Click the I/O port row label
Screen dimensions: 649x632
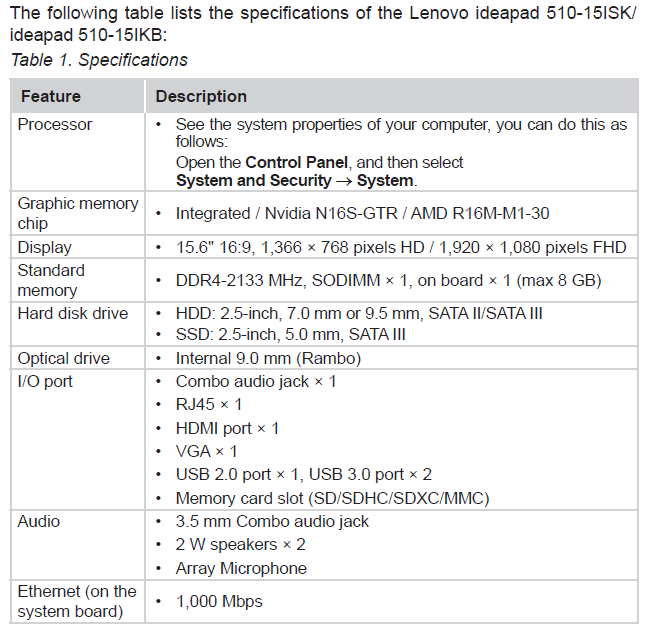(46, 381)
